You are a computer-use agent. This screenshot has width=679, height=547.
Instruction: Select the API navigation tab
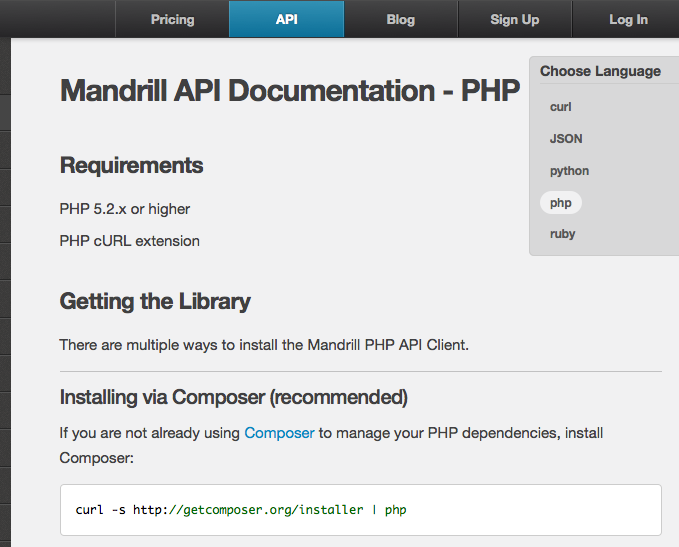287,19
